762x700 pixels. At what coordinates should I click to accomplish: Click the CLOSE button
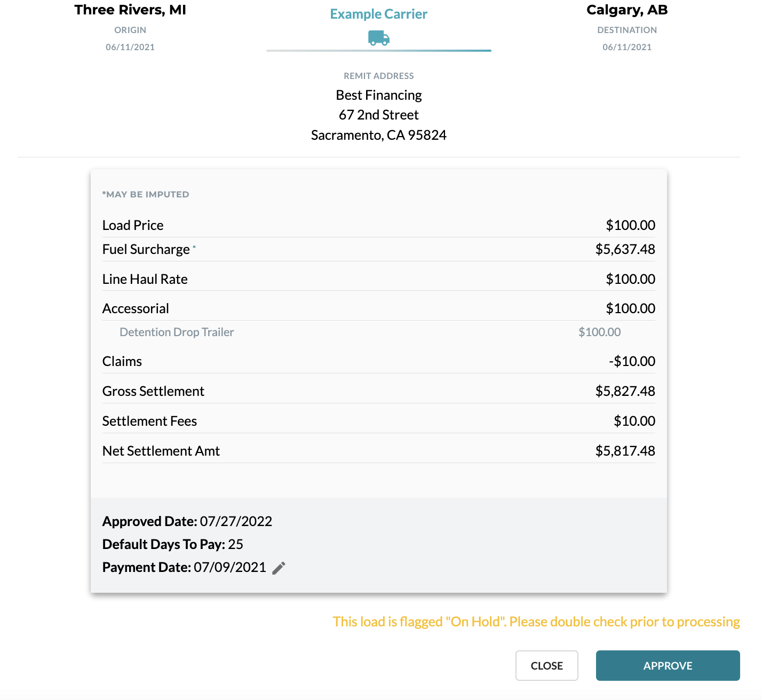[546, 665]
